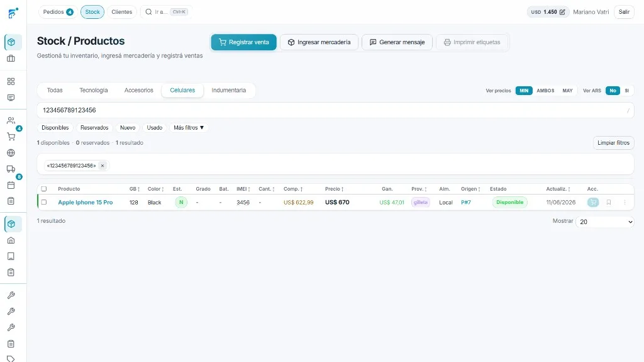The image size is (644, 362).
Task: Open the Apple Iphone 15 Pro product link
Action: click(x=86, y=202)
